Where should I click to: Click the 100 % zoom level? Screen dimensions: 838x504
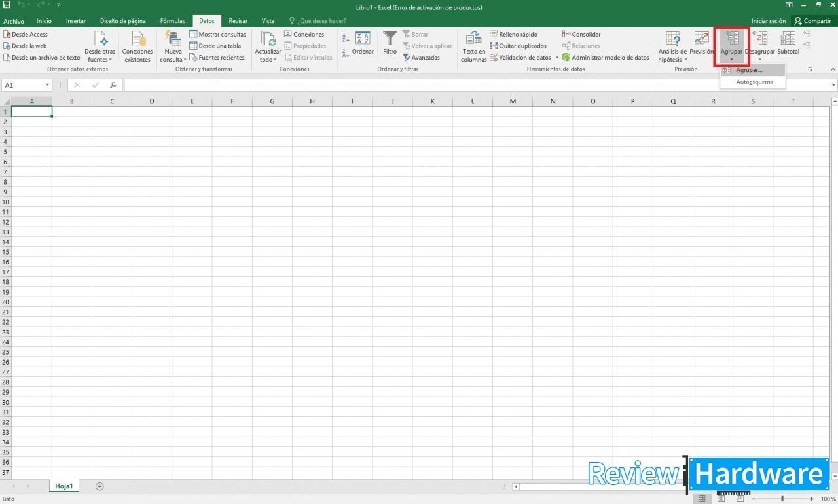click(828, 499)
